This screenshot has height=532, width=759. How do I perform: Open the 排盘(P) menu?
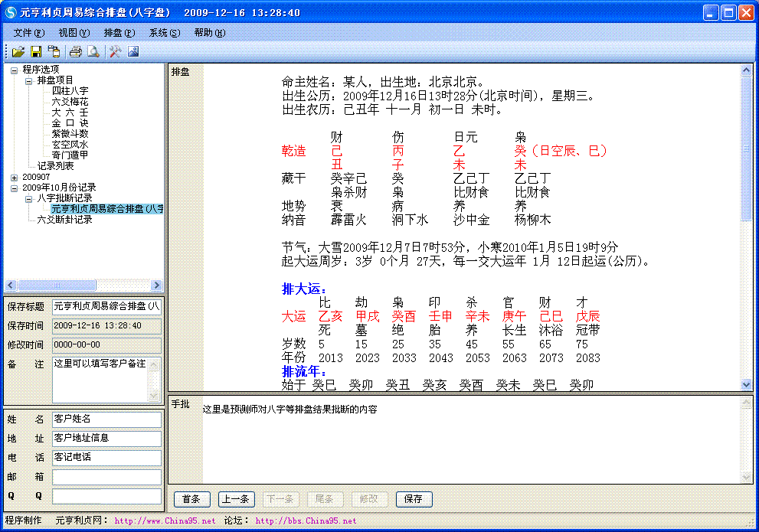[x=119, y=33]
